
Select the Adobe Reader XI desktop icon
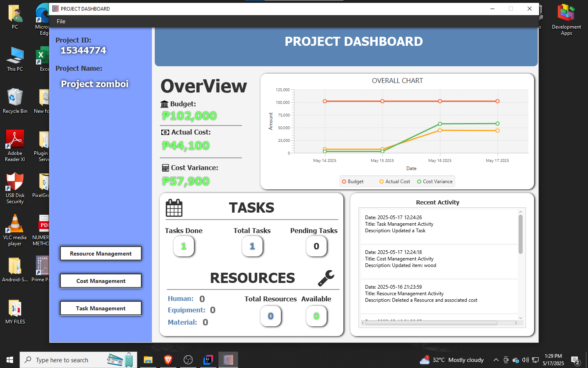(15, 146)
